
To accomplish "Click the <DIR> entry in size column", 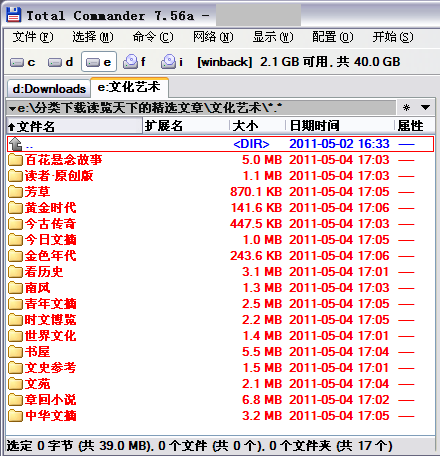I will coord(251,144).
